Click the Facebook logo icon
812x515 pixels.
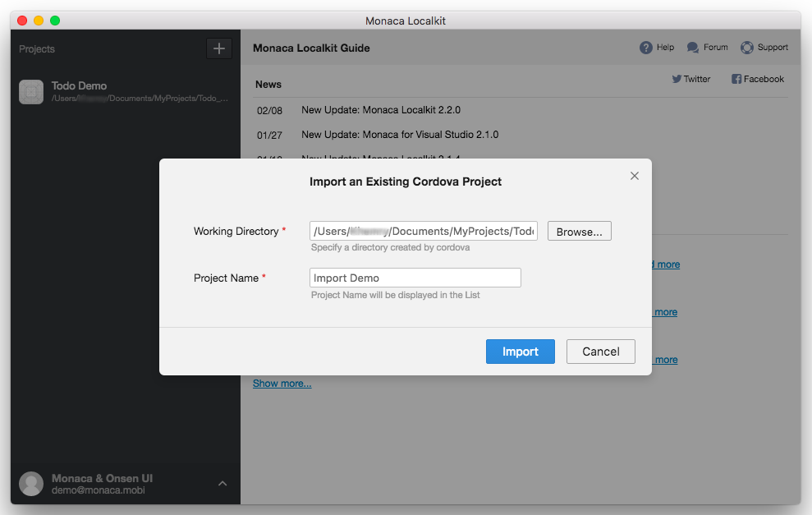[736, 79]
